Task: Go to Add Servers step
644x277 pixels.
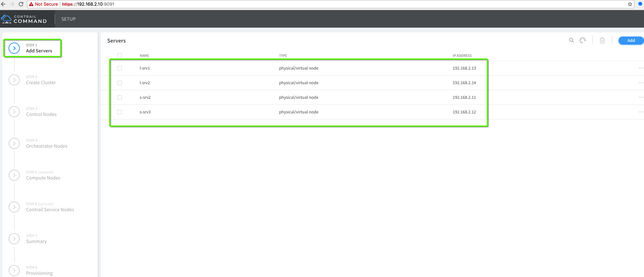Action: point(39,51)
